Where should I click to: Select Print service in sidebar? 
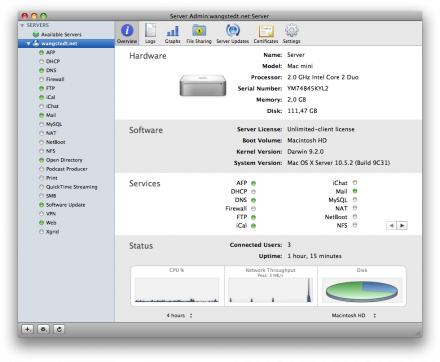point(52,178)
